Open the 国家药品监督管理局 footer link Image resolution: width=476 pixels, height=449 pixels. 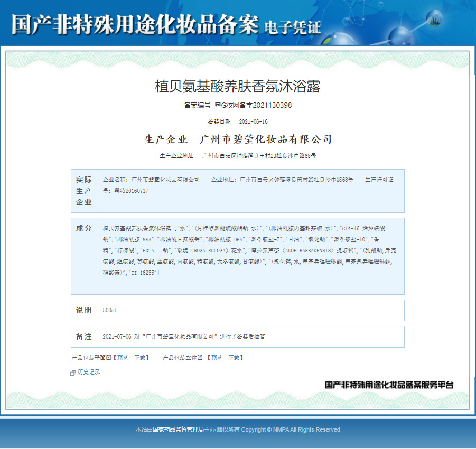tap(178, 429)
